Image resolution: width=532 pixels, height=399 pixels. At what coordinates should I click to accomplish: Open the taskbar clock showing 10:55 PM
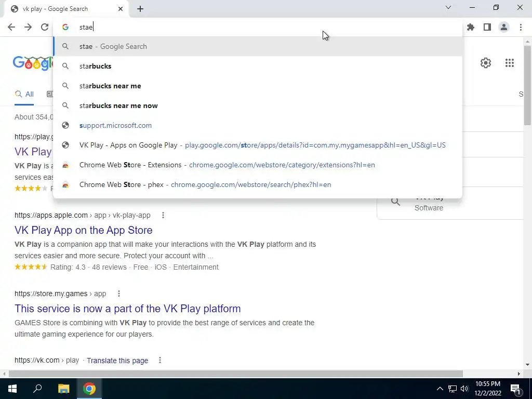coord(487,389)
